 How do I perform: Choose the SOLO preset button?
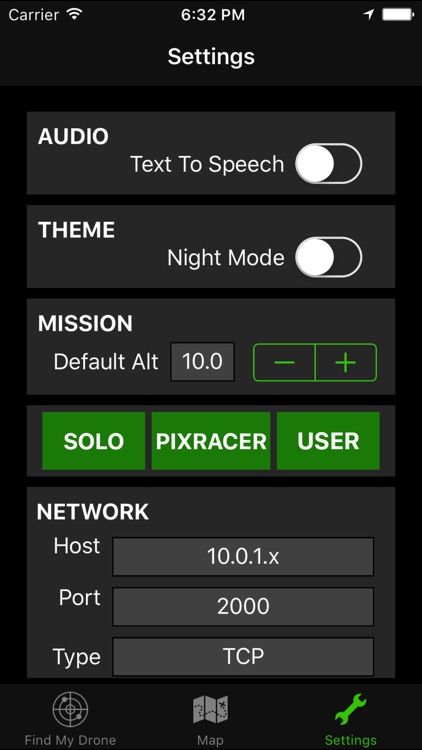pyautogui.click(x=94, y=441)
